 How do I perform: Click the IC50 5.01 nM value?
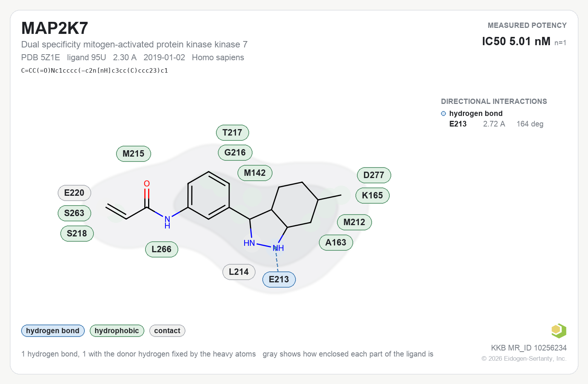point(516,41)
